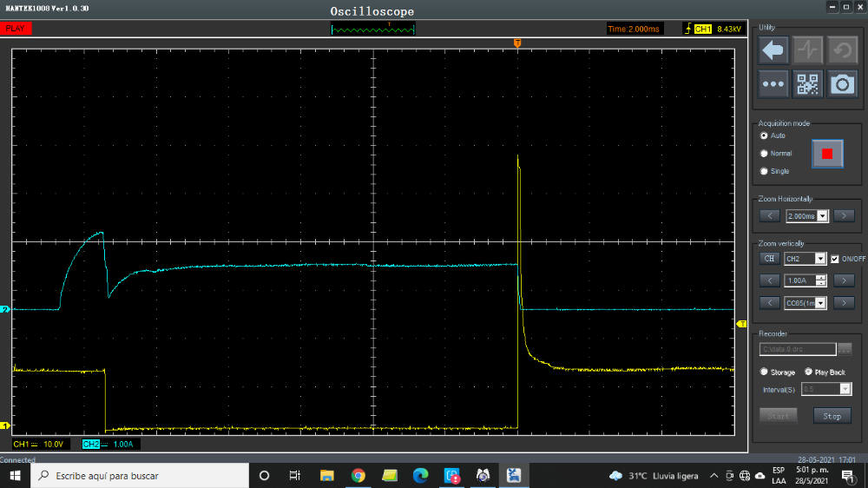
Task: Open the CH2 channel selection dropdown
Action: click(820, 259)
